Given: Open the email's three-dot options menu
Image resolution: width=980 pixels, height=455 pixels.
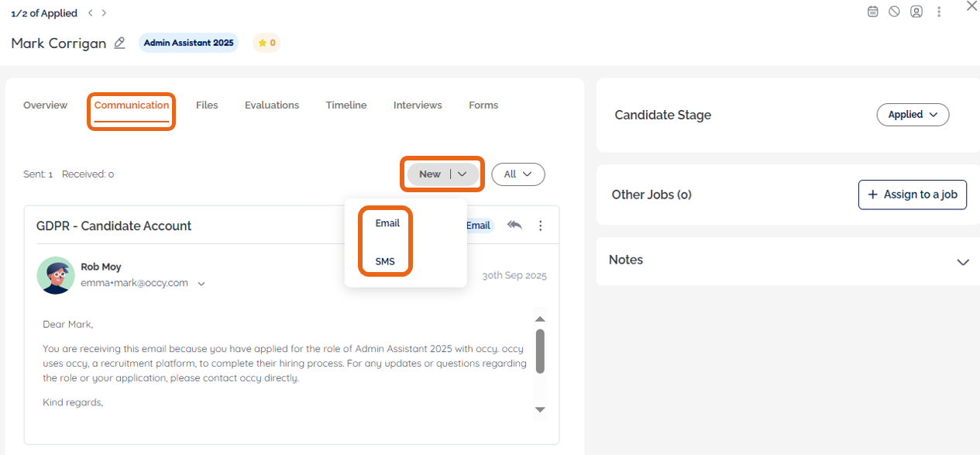Looking at the screenshot, I should click(x=541, y=226).
